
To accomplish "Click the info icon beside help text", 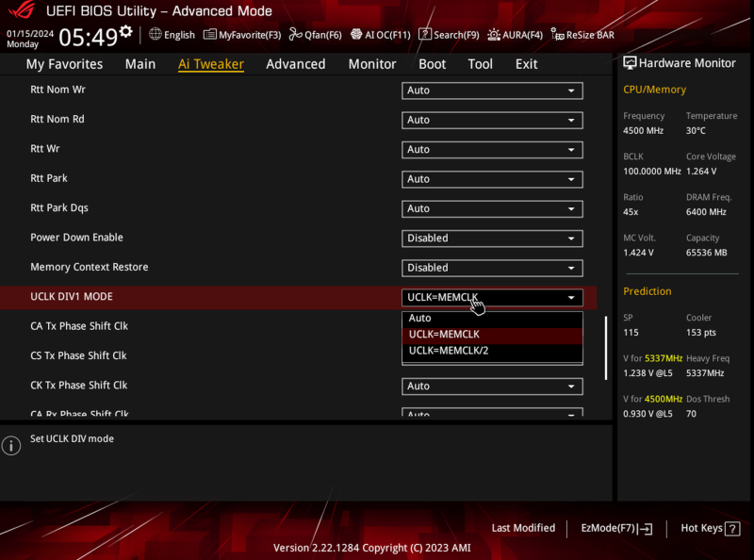I will (11, 446).
